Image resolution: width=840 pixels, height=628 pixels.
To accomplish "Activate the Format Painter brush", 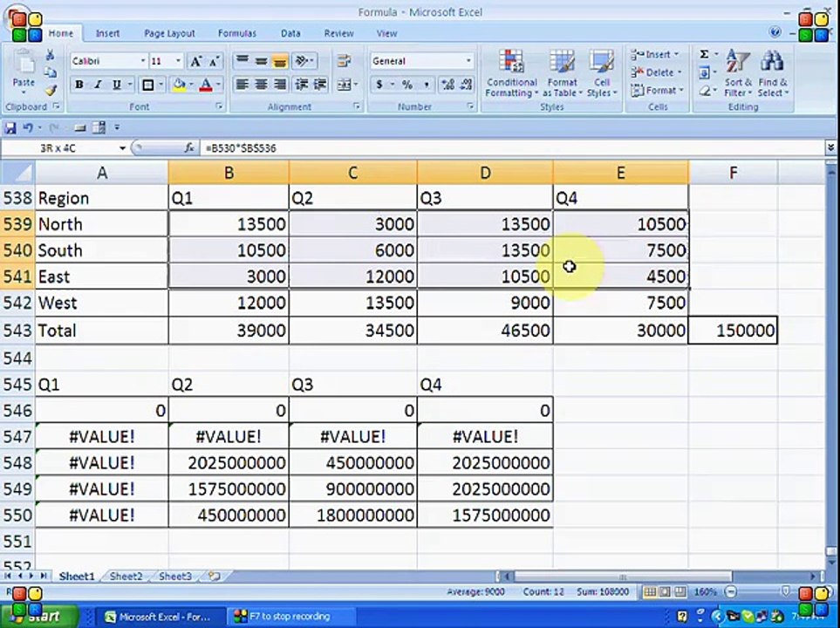I will click(x=51, y=90).
